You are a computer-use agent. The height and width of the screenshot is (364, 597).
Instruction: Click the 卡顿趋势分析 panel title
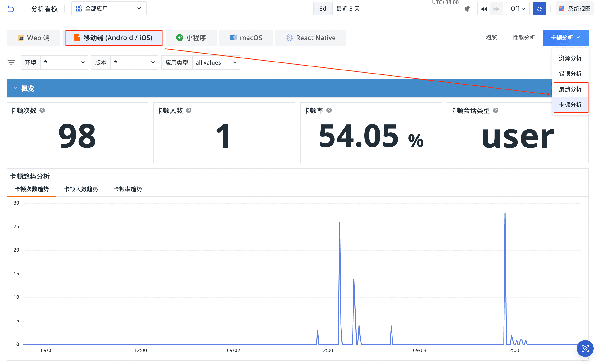(x=30, y=176)
